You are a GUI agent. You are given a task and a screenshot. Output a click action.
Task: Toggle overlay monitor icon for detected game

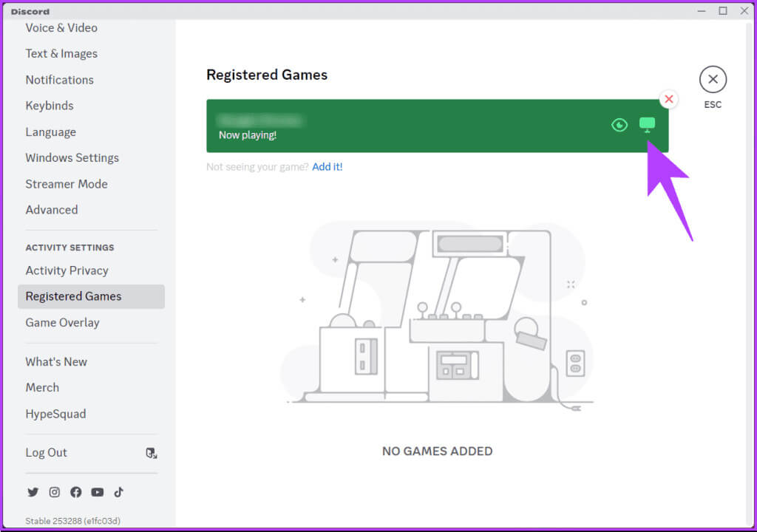(647, 124)
